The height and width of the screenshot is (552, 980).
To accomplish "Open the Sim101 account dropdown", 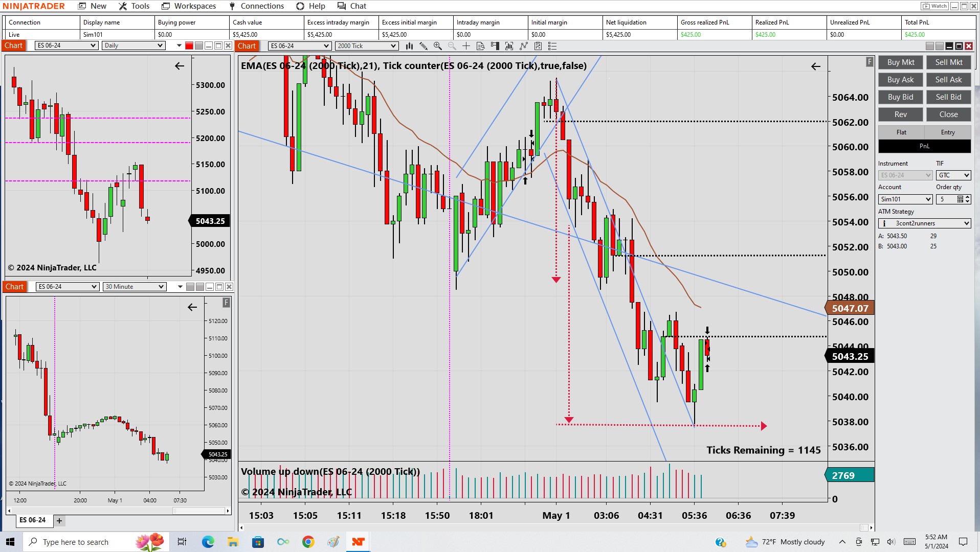I will [x=905, y=199].
